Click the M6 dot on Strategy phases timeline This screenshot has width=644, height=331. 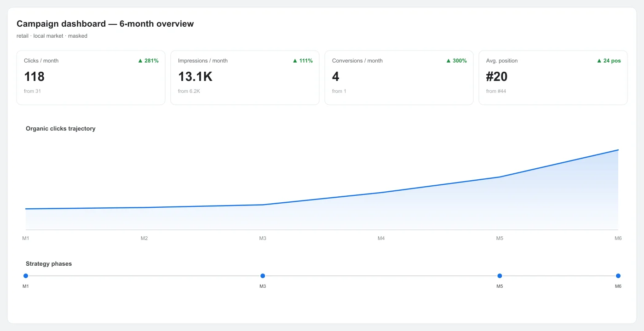618,276
